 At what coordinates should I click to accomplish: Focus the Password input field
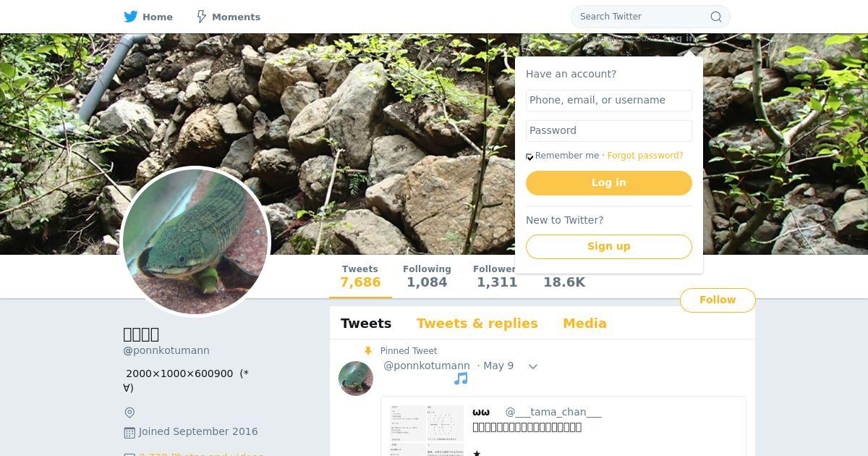pyautogui.click(x=609, y=131)
